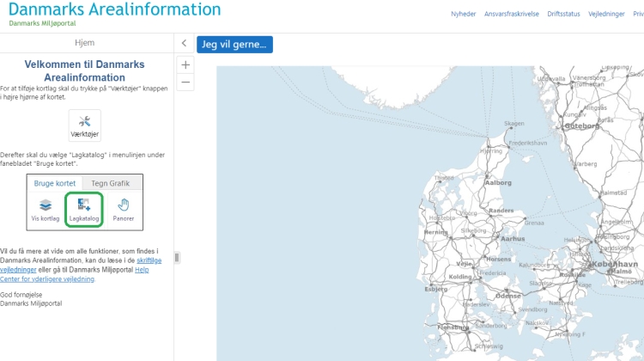Screen dimensions: 644x361
Task: Click Odense on the map
Action: pyautogui.click(x=508, y=296)
